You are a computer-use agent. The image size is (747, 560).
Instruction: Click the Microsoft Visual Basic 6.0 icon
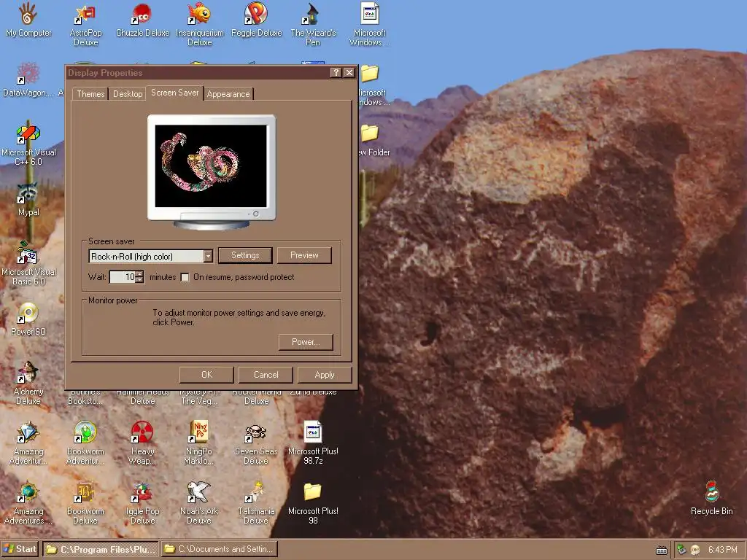click(28, 253)
